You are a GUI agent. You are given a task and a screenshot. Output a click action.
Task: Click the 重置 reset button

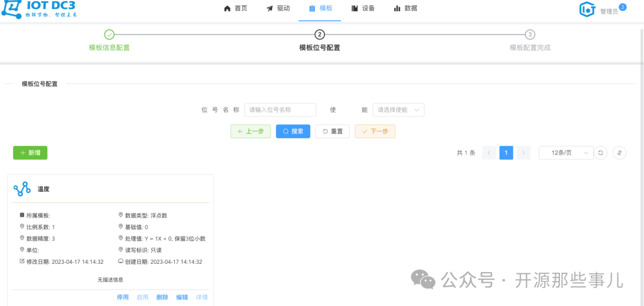click(x=333, y=131)
